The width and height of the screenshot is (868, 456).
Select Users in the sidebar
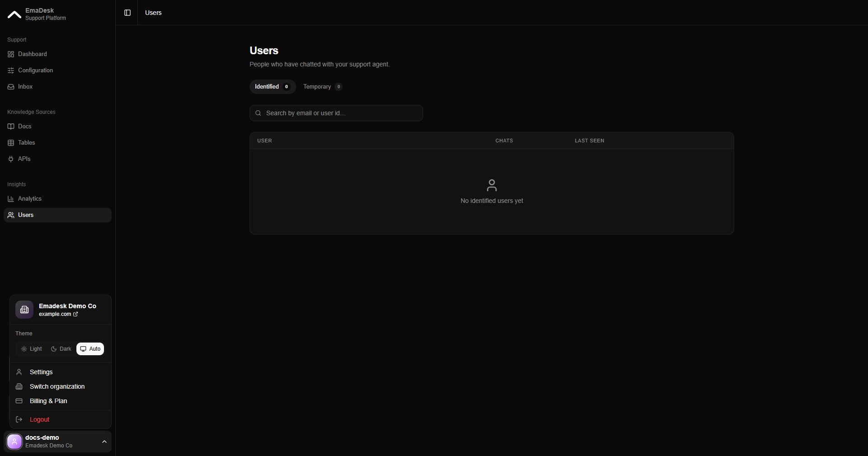click(57, 215)
